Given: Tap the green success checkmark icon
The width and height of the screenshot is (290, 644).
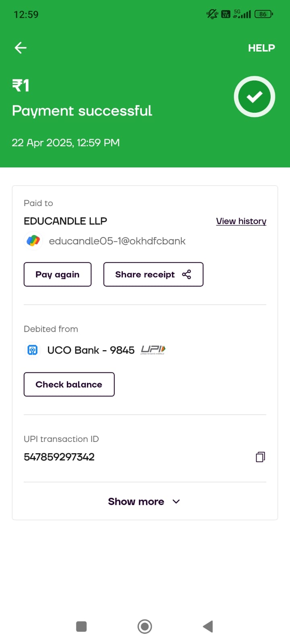Looking at the screenshot, I should (x=254, y=97).
